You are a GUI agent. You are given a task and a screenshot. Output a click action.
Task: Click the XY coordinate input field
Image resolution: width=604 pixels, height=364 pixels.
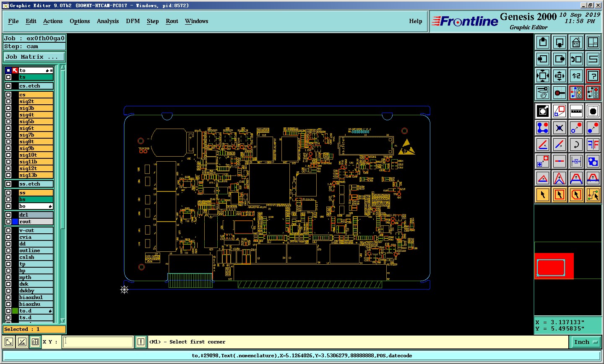(x=98, y=342)
